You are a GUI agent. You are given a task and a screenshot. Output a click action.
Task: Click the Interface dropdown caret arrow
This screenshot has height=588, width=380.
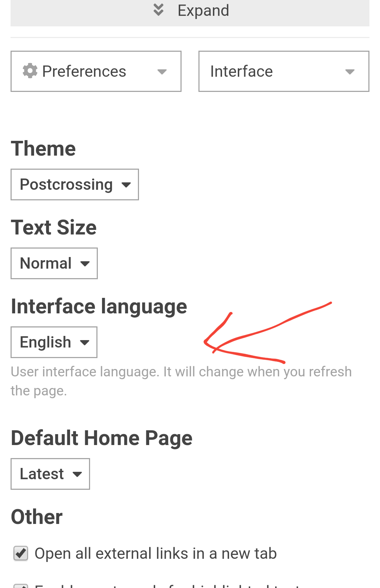coord(350,72)
